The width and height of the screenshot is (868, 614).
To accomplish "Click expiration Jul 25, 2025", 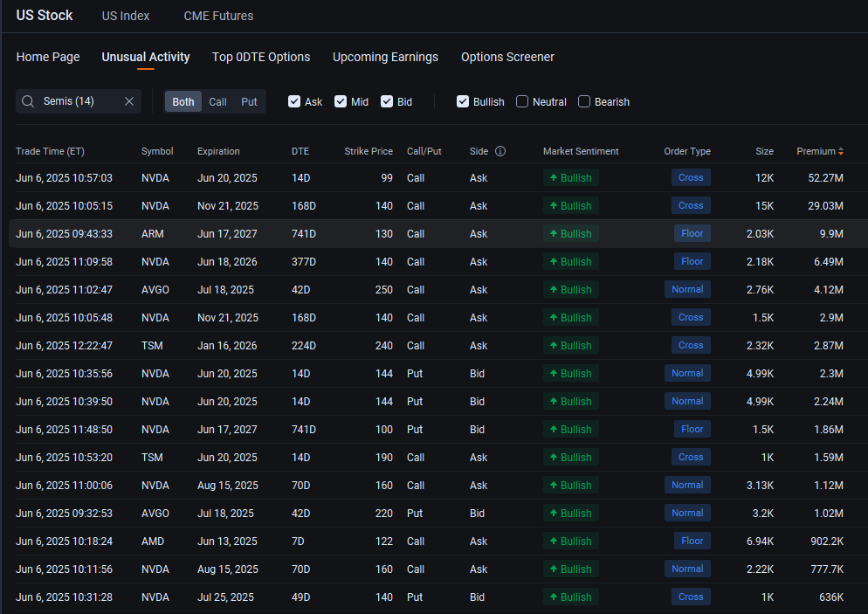I will coord(225,597).
